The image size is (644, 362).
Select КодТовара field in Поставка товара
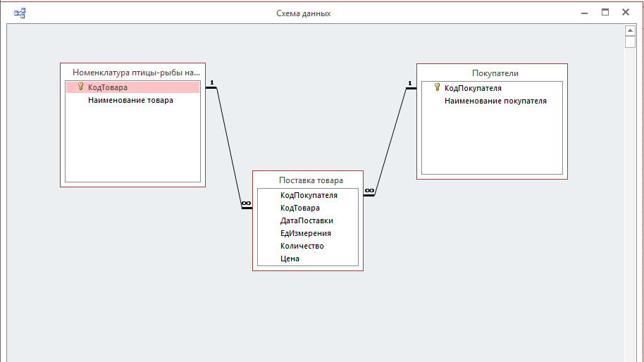click(300, 208)
